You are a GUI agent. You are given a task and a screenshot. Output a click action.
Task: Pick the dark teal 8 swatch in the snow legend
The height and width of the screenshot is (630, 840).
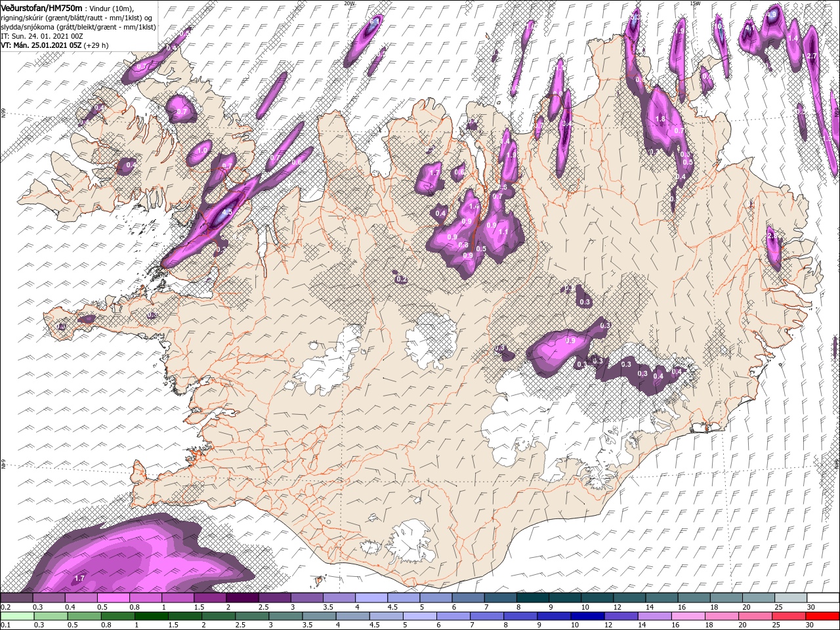tap(533, 598)
